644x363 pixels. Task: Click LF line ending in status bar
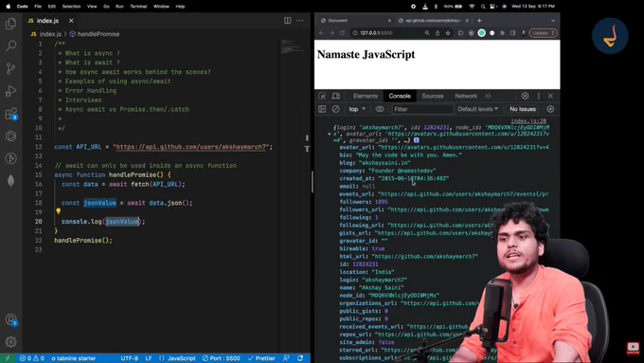(149, 358)
